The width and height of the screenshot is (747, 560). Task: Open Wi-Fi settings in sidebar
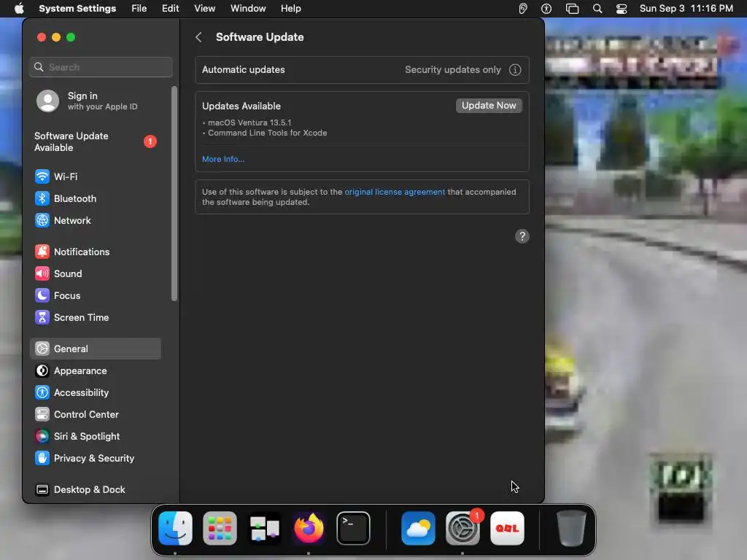pos(96,176)
